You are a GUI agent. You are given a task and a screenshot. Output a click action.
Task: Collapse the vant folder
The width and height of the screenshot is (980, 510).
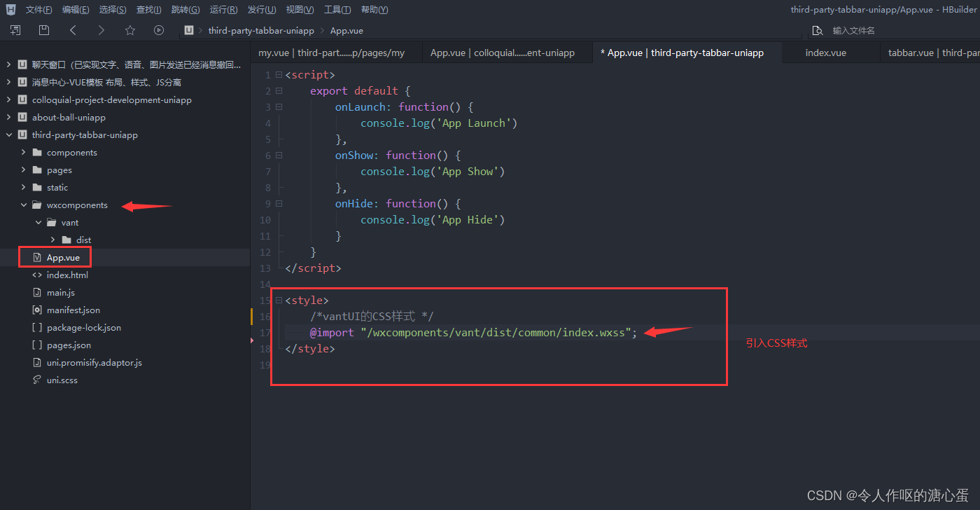click(38, 222)
